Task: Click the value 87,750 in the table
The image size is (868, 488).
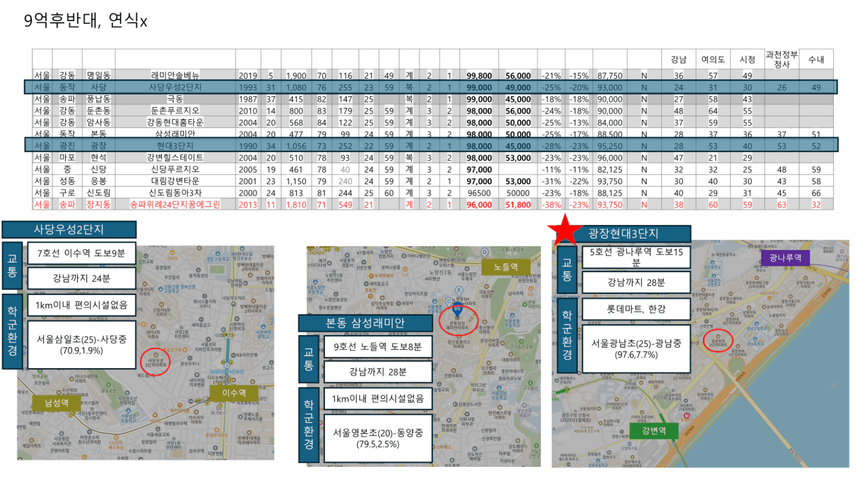Action: tap(610, 75)
